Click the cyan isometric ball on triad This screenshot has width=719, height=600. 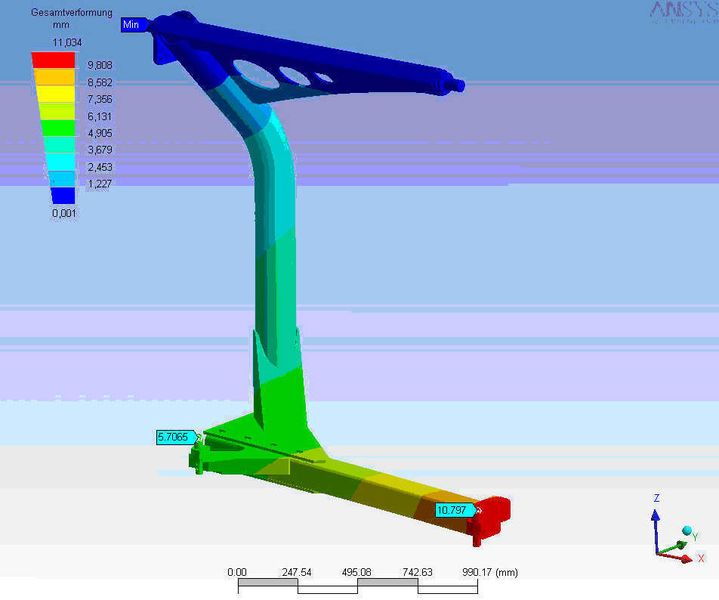tap(687, 531)
